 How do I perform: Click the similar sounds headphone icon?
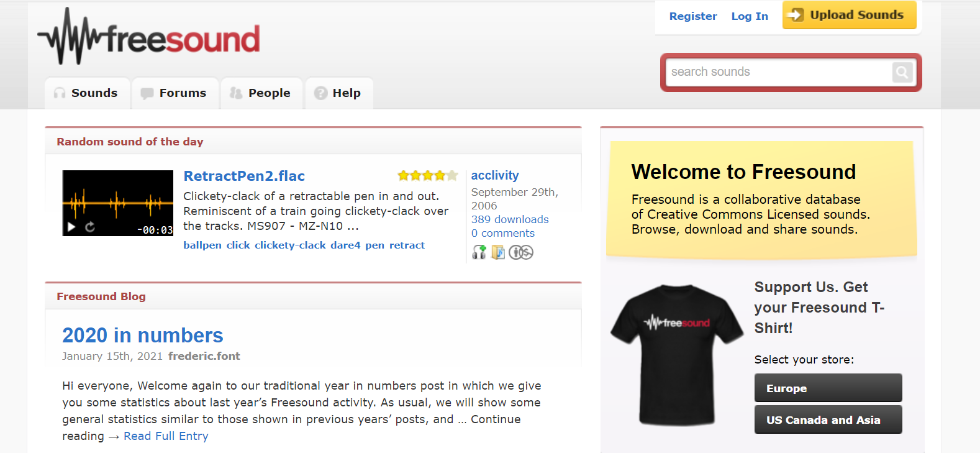coord(479,252)
